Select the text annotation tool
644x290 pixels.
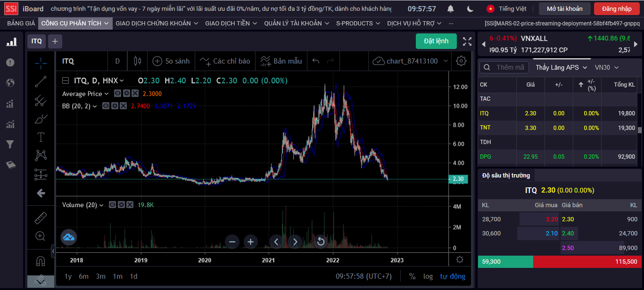point(41,137)
